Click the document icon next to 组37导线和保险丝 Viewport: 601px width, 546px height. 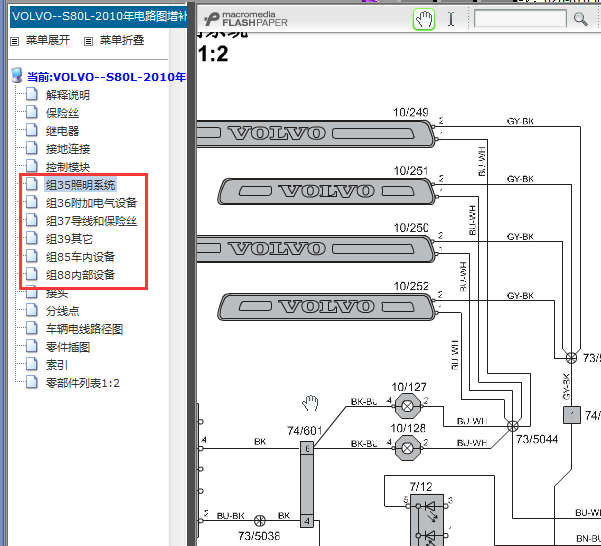click(32, 220)
